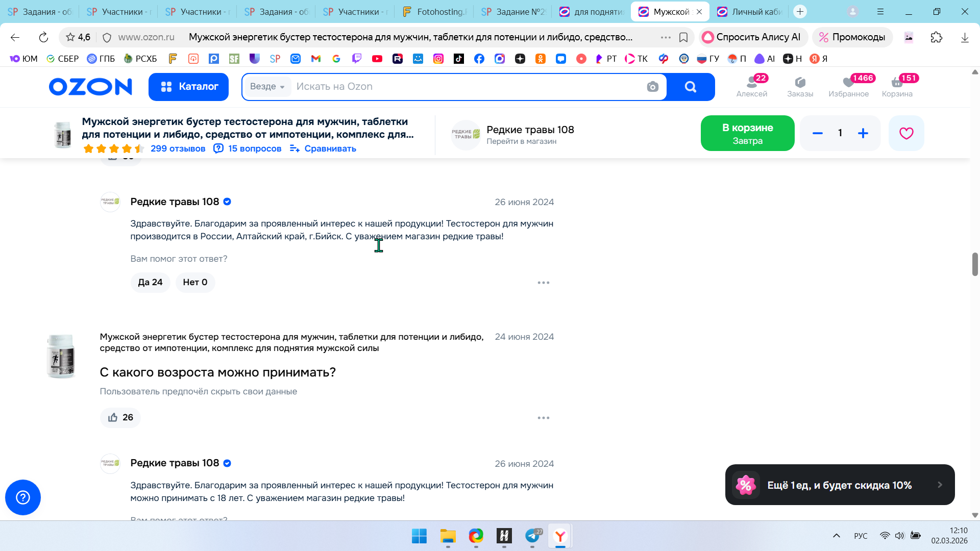Viewport: 980px width, 551px height.
Task: Open the Каталог menu button
Action: [x=188, y=87]
